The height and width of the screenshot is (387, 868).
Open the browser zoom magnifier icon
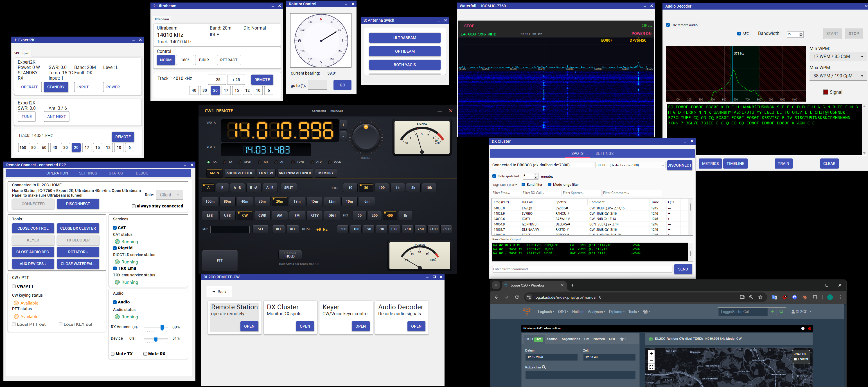(751, 297)
